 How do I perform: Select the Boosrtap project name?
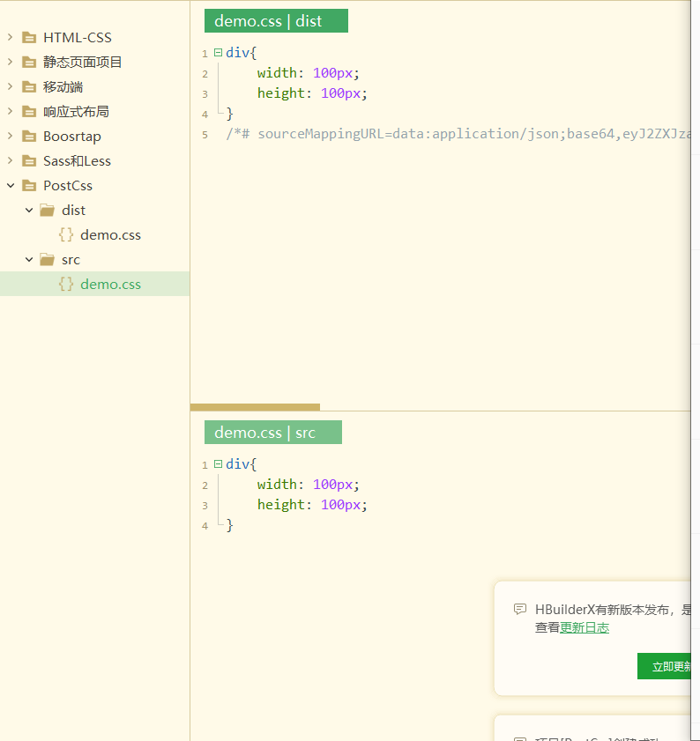72,136
